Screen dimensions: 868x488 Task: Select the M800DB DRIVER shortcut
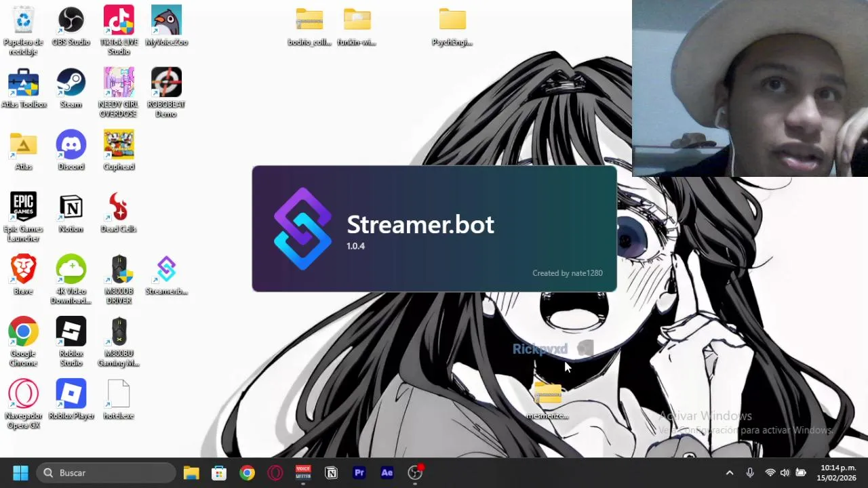tap(119, 279)
